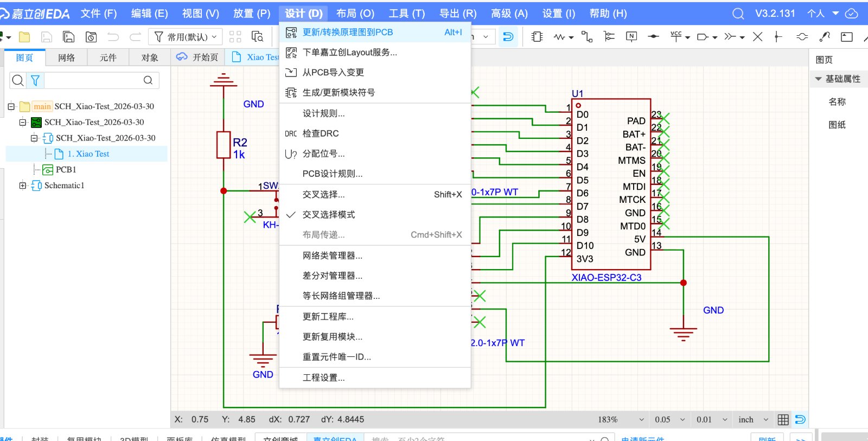Collapse the basic properties section
The height and width of the screenshot is (441, 868).
click(x=818, y=79)
